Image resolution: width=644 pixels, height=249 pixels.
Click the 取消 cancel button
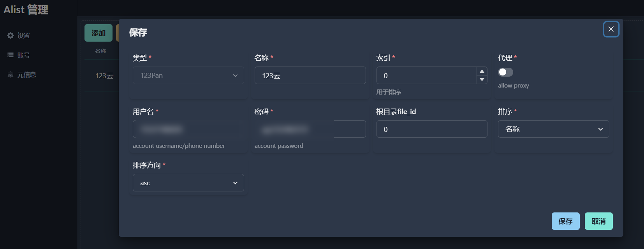tap(598, 221)
